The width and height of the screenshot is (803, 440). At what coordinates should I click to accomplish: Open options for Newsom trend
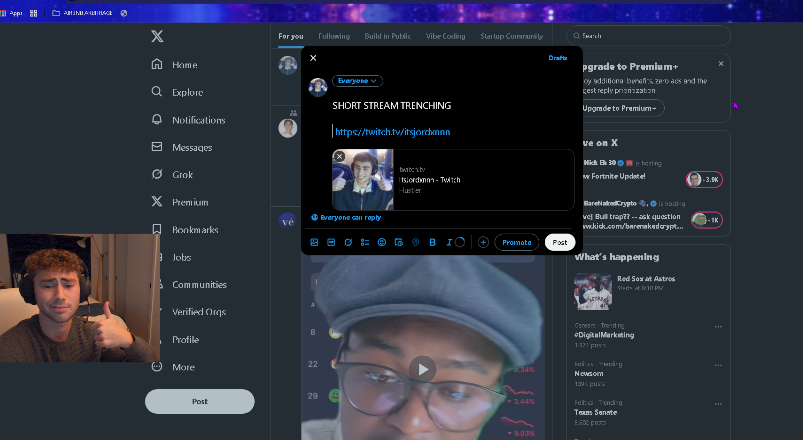click(718, 365)
